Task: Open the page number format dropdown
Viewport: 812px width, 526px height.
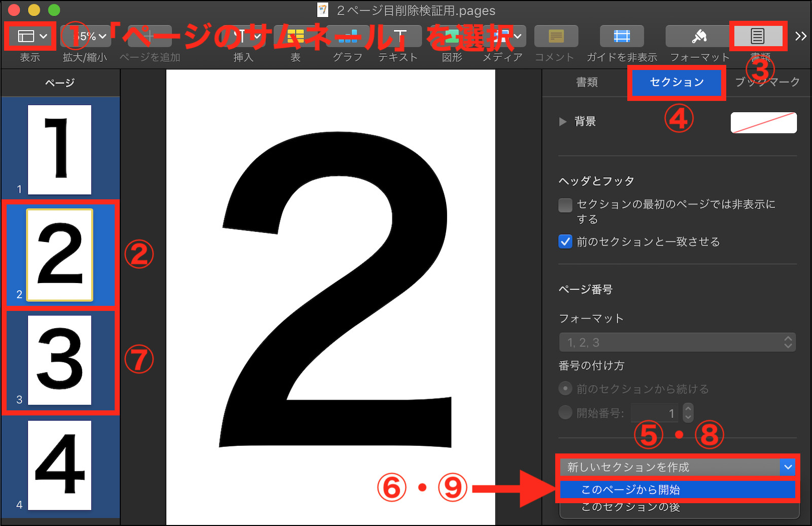Action: 678,342
